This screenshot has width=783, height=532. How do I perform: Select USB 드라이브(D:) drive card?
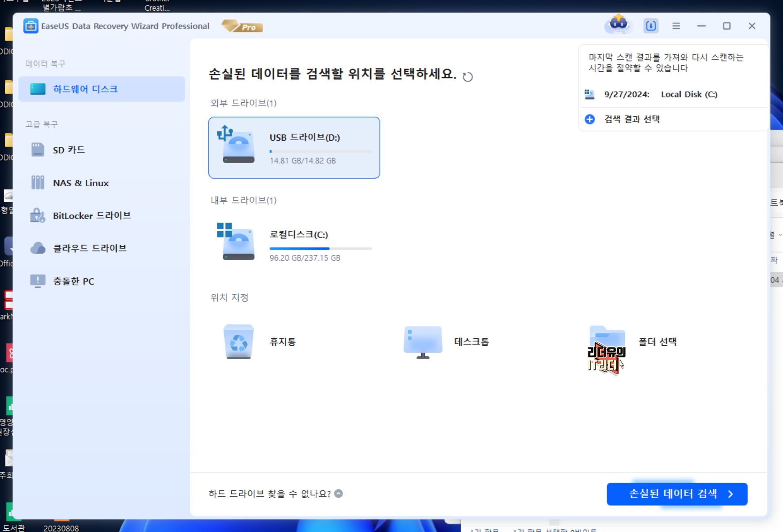[x=294, y=148]
